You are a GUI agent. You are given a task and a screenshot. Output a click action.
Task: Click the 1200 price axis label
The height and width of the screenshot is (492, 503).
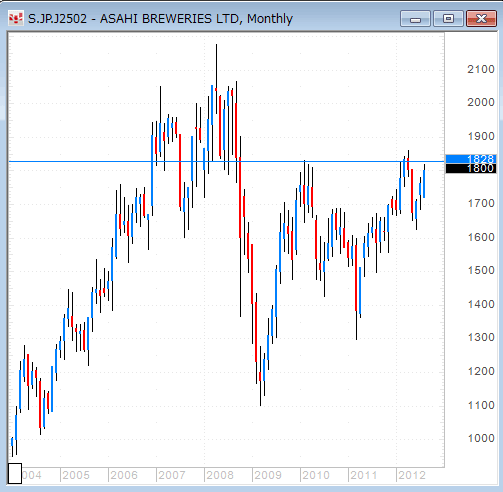[x=481, y=371]
